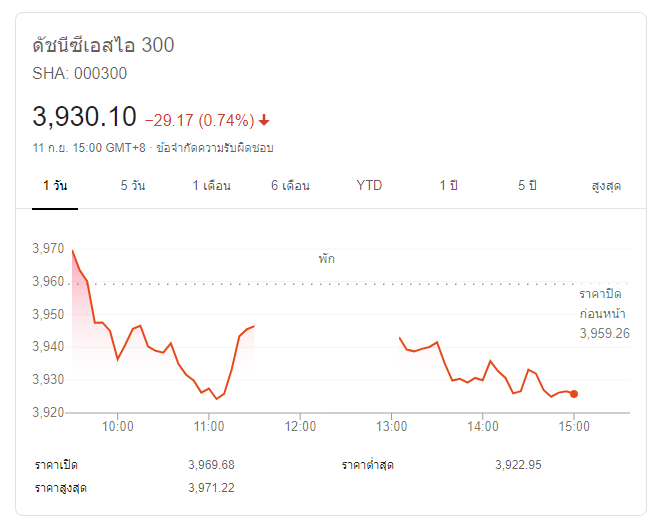Screen dimensions: 662x531
Task: Click the พัก break label on chart
Action: coord(327,259)
